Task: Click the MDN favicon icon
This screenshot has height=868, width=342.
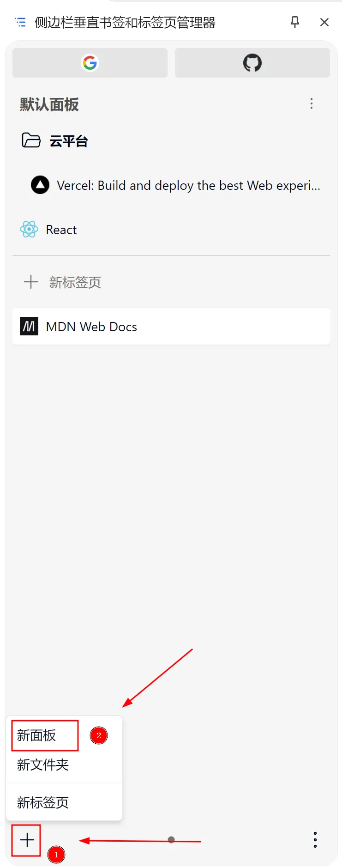Action: [29, 326]
